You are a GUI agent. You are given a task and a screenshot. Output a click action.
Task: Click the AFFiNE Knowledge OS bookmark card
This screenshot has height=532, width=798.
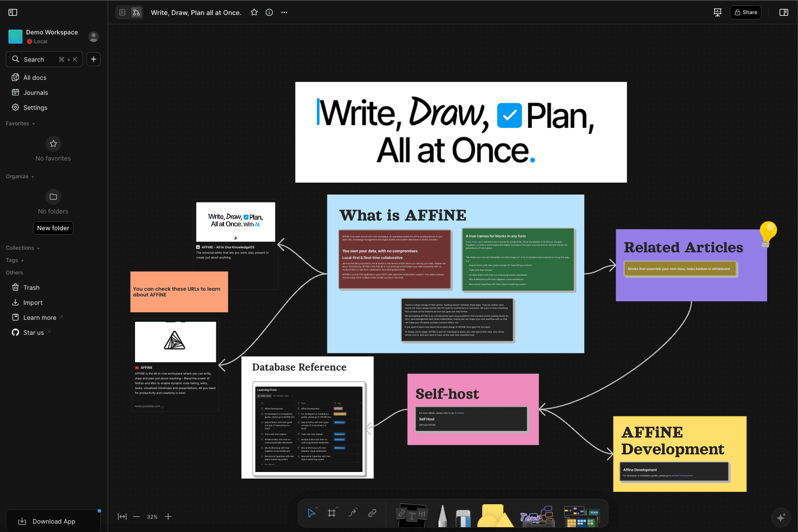(x=236, y=245)
